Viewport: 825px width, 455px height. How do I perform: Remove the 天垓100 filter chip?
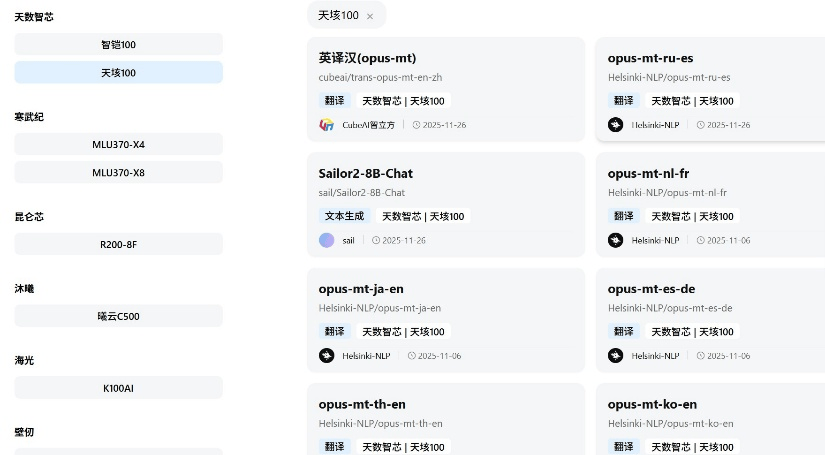tap(370, 16)
